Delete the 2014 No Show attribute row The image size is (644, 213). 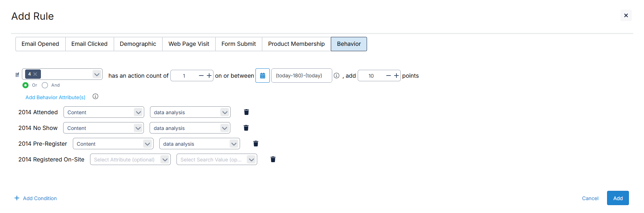coord(246,128)
